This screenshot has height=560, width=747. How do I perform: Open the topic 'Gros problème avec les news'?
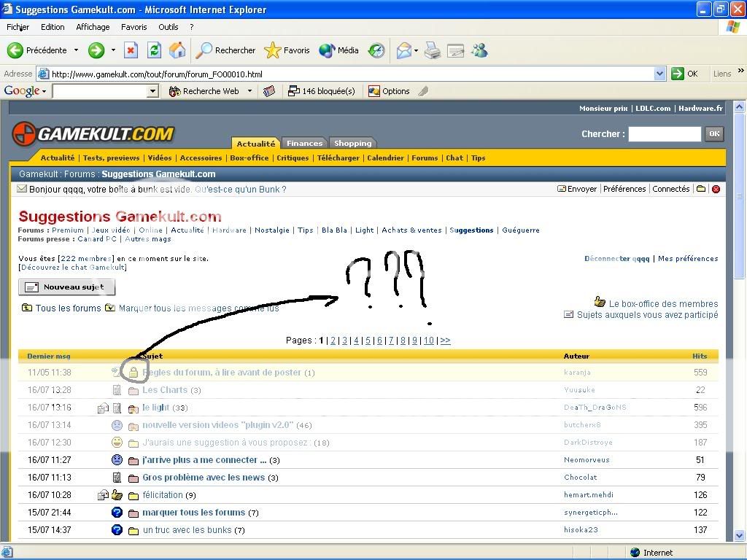click(x=203, y=478)
